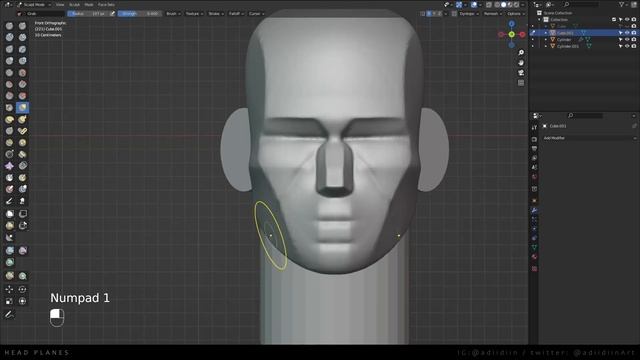This screenshot has height=360, width=640.
Task: Toggle X-ray viewport display
Action: point(489,4)
